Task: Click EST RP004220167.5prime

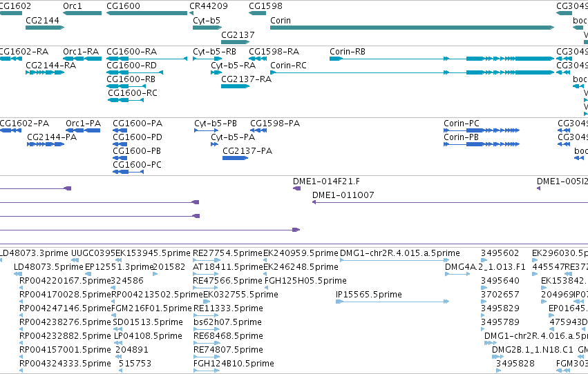Action: pos(65,281)
